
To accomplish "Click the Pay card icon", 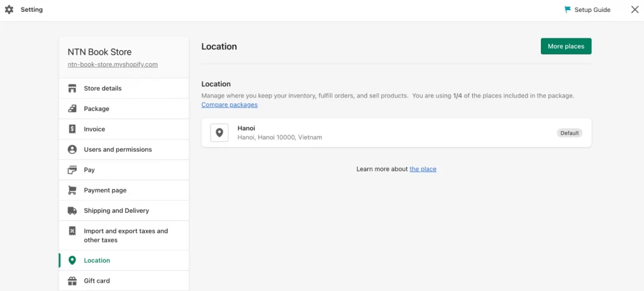I will click(72, 170).
